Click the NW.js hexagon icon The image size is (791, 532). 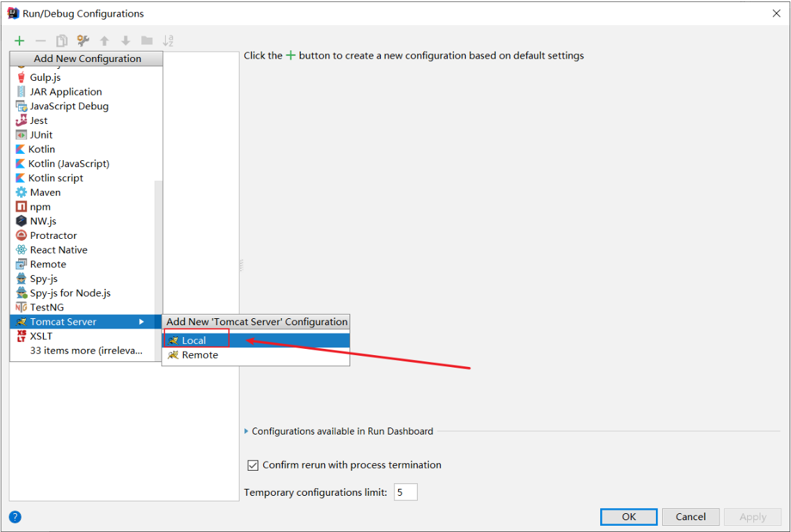(21, 221)
